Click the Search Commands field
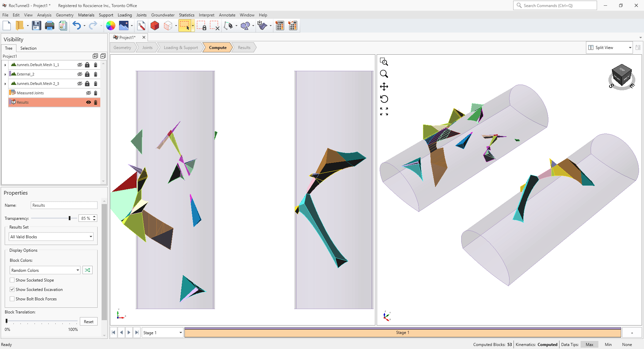Screen dimensions: 644x349 (555, 5)
